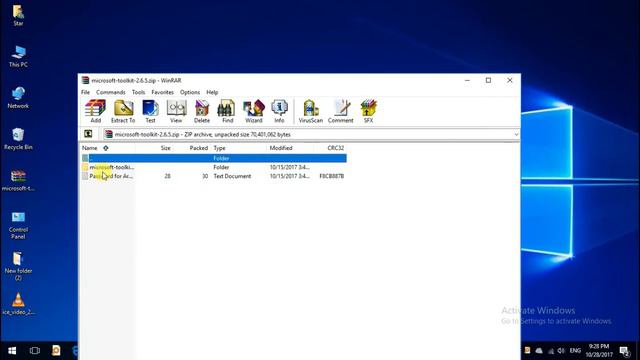
Task: Click CRC32 value F8CB887B
Action: pos(331,176)
